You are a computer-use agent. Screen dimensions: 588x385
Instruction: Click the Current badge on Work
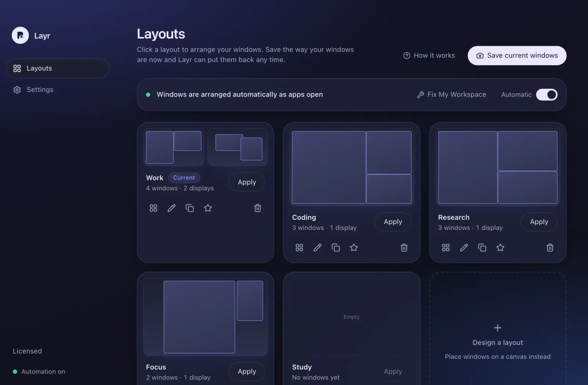[x=184, y=178]
